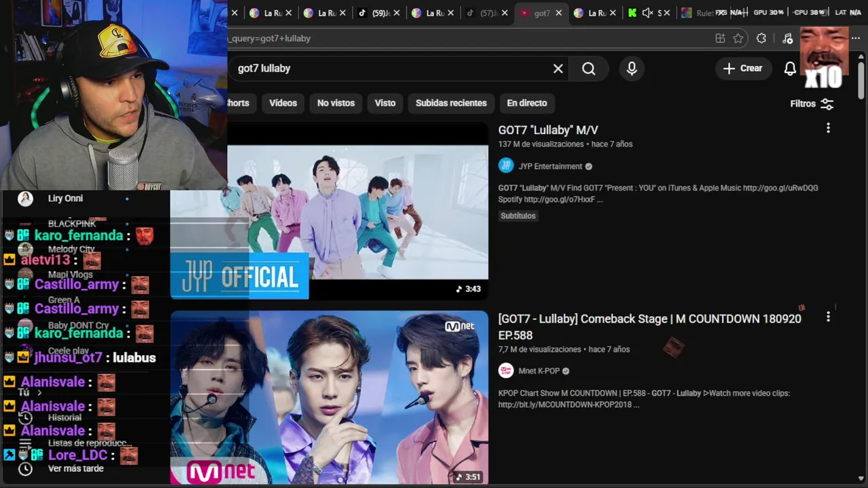Open Mnet K-POP channel avatar
Image resolution: width=868 pixels, height=488 pixels.
[506, 371]
